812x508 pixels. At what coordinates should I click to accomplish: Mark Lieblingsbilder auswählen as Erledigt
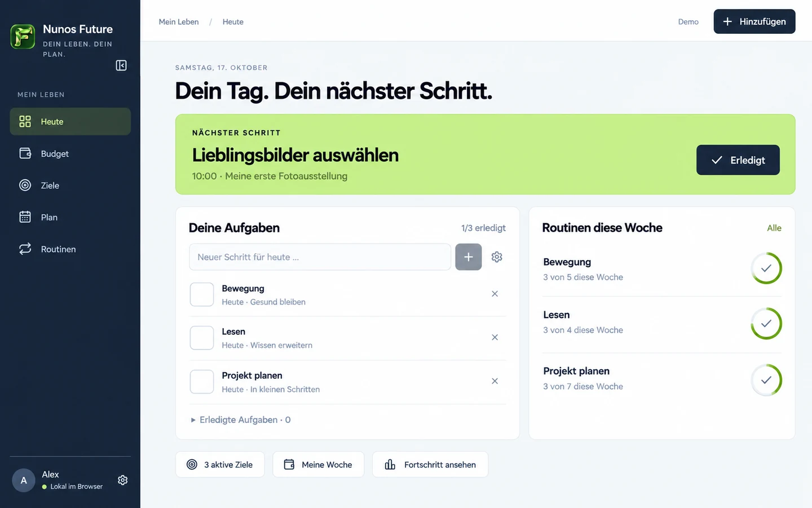click(738, 160)
